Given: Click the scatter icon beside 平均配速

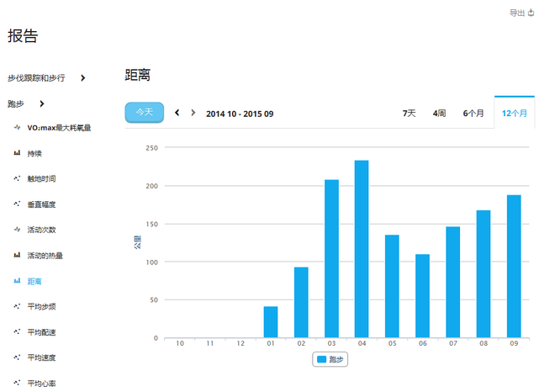Looking at the screenshot, I should point(17,331).
